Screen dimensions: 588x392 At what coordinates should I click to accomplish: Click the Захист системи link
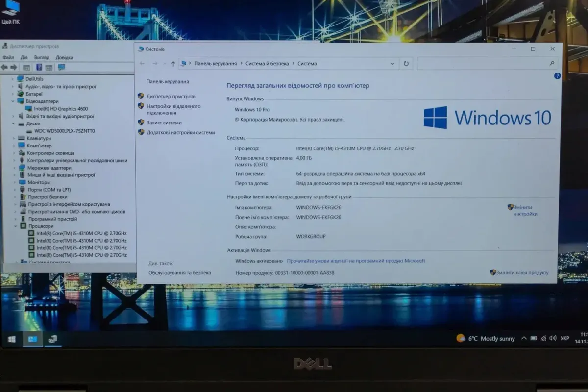[x=164, y=122]
